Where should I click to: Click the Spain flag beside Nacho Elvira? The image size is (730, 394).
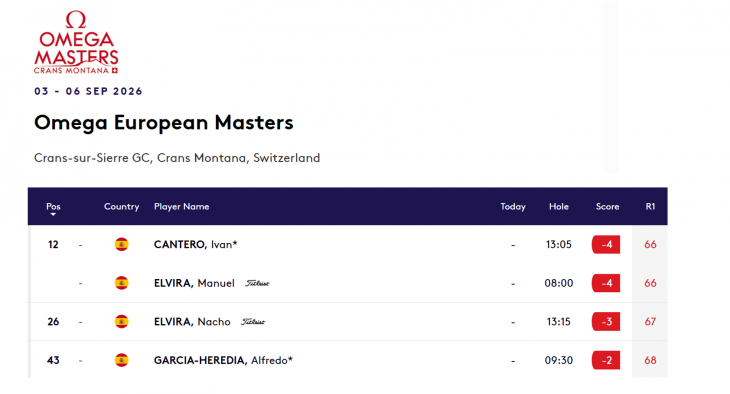(x=122, y=322)
